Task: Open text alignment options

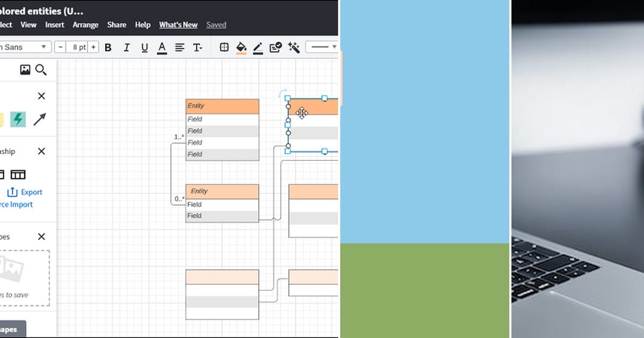Action: tap(179, 47)
